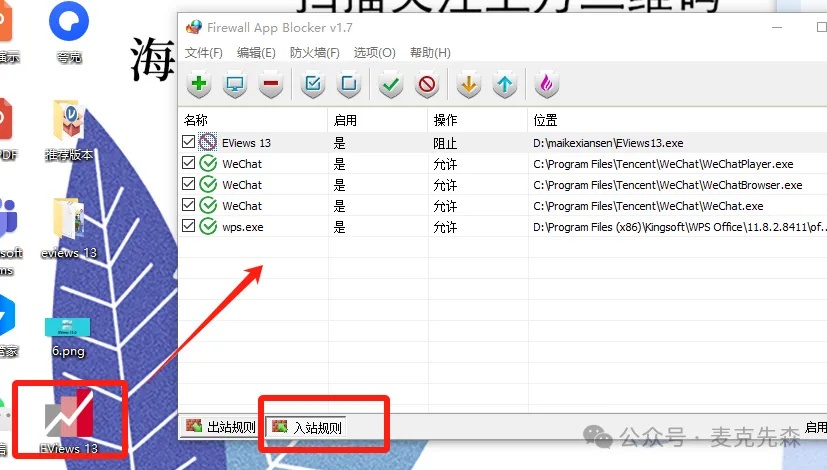
Task: Open the 选项(O) menu
Action: click(x=374, y=53)
